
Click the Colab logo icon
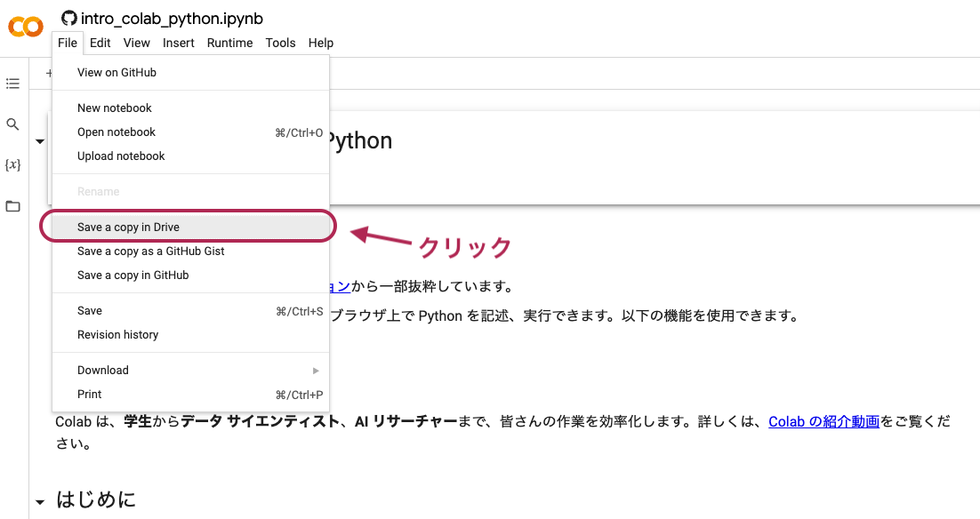coord(26,28)
